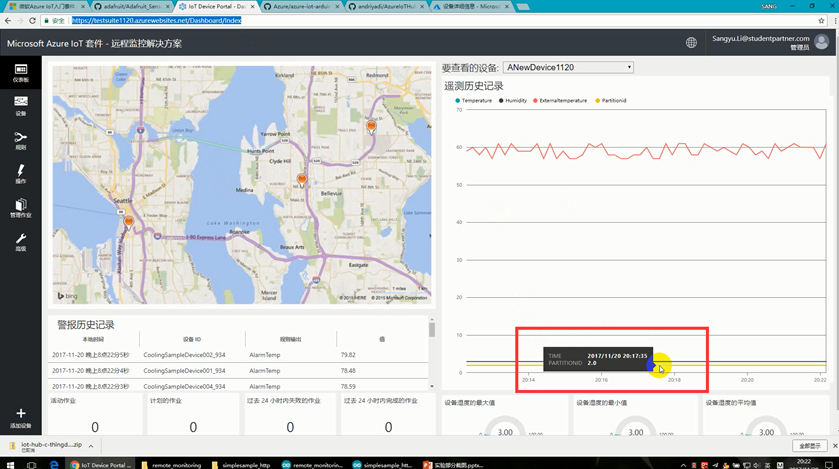839x469 pixels.
Task: Click the alarm history scrollbar up arrow
Action: (x=432, y=320)
